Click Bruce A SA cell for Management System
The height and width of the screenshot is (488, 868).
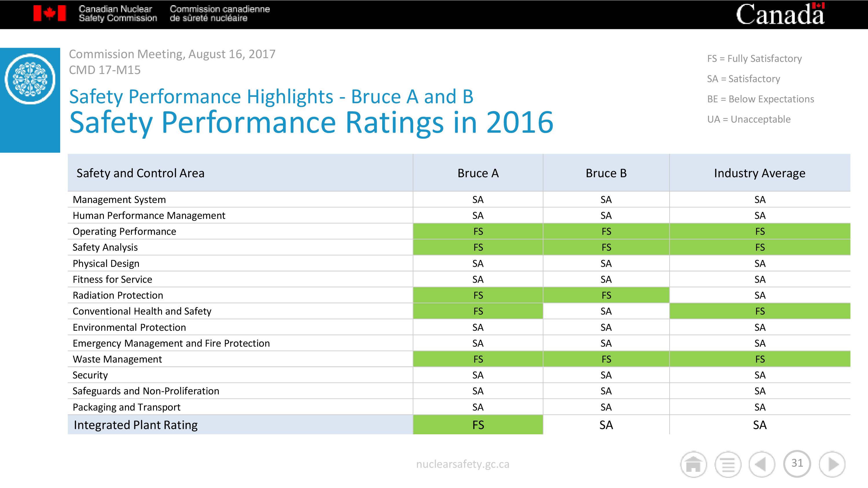point(478,200)
